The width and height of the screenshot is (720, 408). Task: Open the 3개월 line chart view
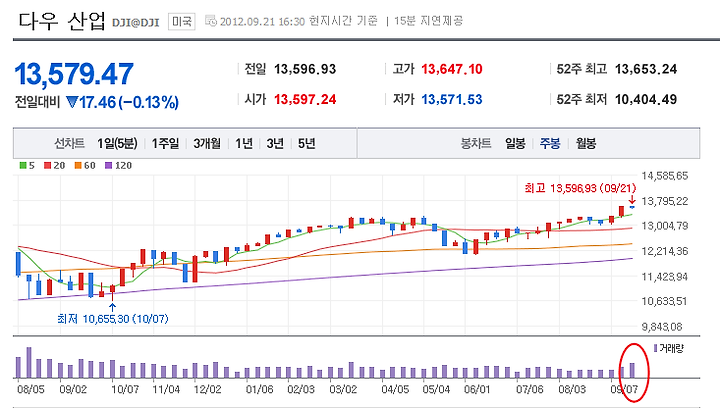point(207,144)
